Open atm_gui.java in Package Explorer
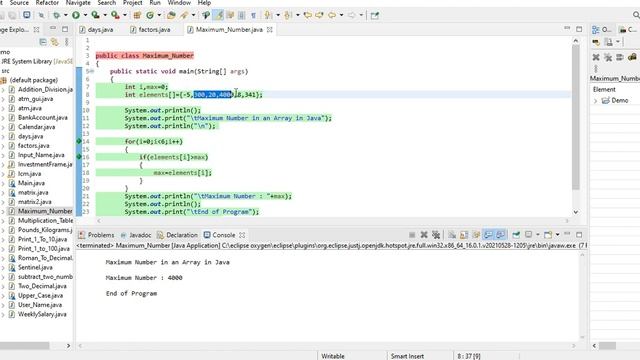Viewport: 640px width, 360px height. pos(36,99)
